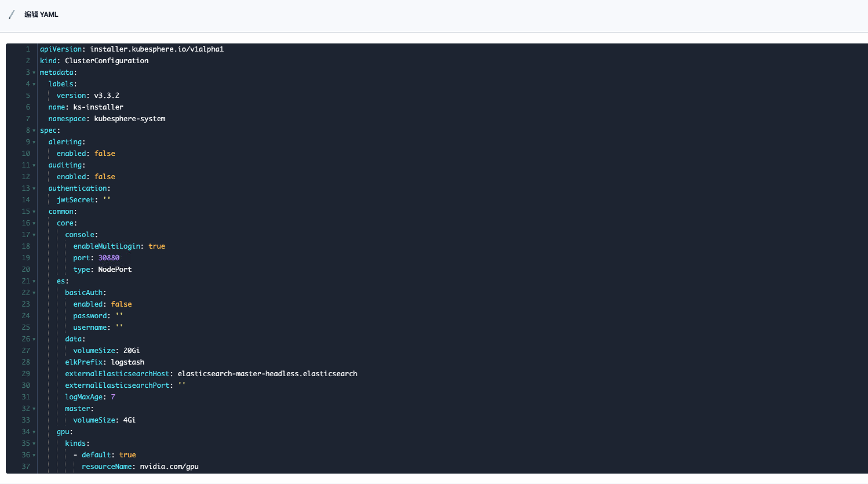Fold the console block arrow
The image size is (868, 484).
point(34,235)
